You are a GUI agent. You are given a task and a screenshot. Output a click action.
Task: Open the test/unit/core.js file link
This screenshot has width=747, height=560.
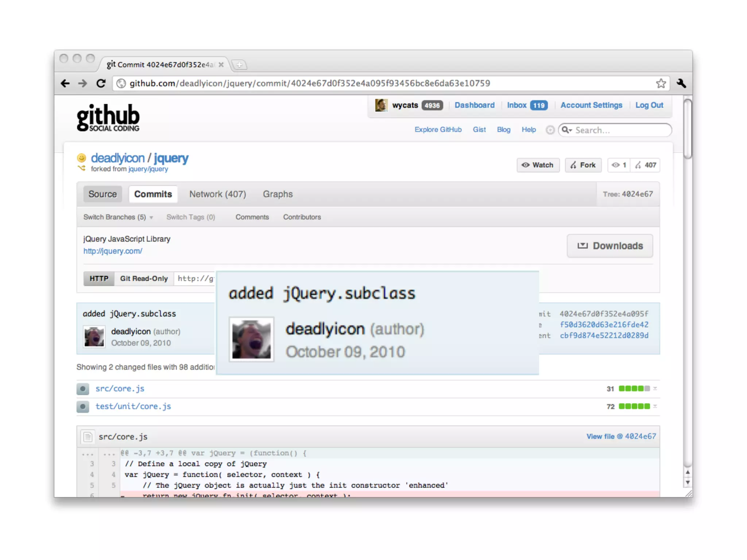(133, 406)
